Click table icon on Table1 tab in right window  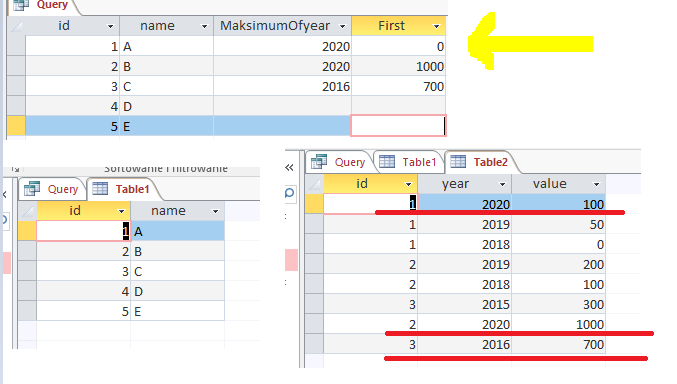[x=387, y=162]
